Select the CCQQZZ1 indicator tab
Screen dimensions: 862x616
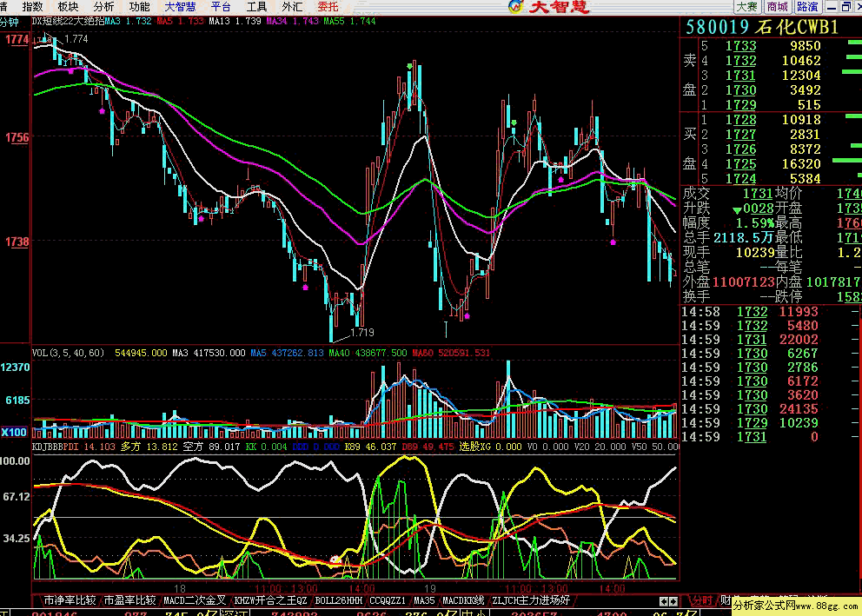coord(388,600)
